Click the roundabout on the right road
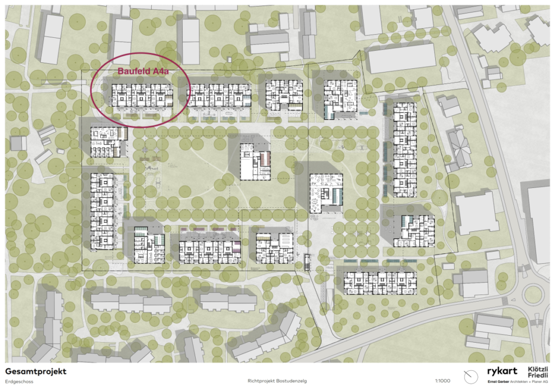Image resolution: width=555 pixels, height=392 pixels. click(x=532, y=295)
